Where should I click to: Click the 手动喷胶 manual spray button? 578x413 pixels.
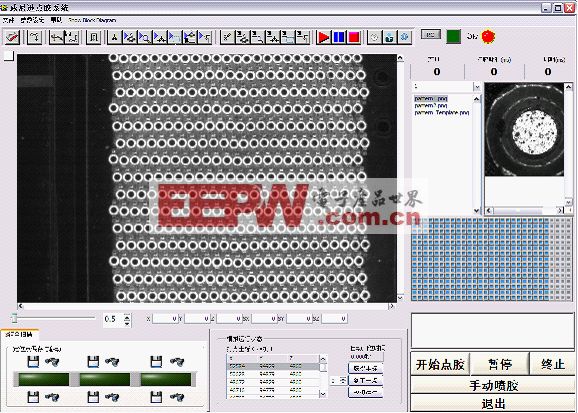[493, 386]
